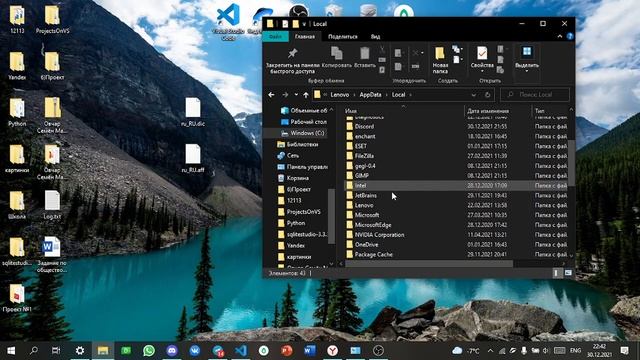Select sqlitestudio-3.3 in the navigation pane
The height and width of the screenshot is (360, 640).
[302, 235]
